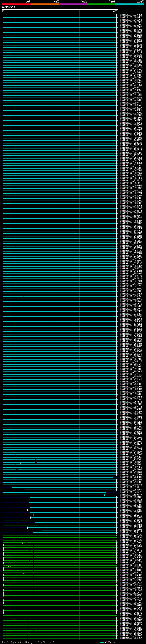Select label UniRef100_Q64HW1
Image resolution: width=146 pixels, height=644 pixels.
131,477
